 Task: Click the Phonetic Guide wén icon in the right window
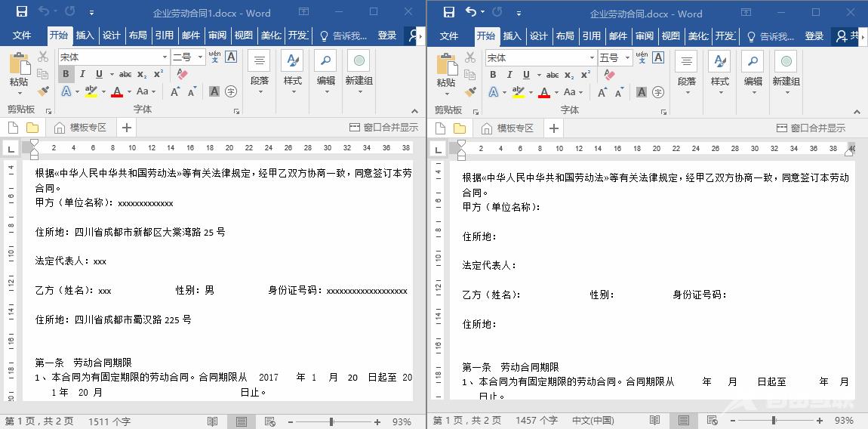(642, 57)
